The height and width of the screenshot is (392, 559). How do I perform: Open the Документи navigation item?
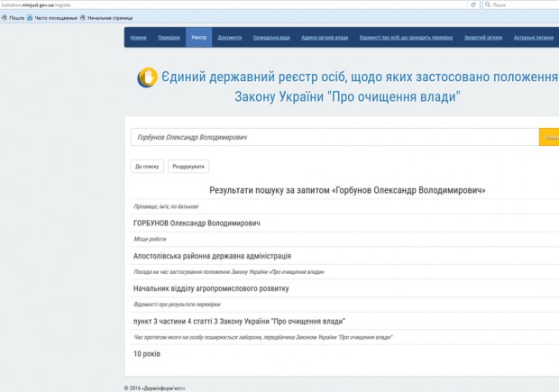229,38
